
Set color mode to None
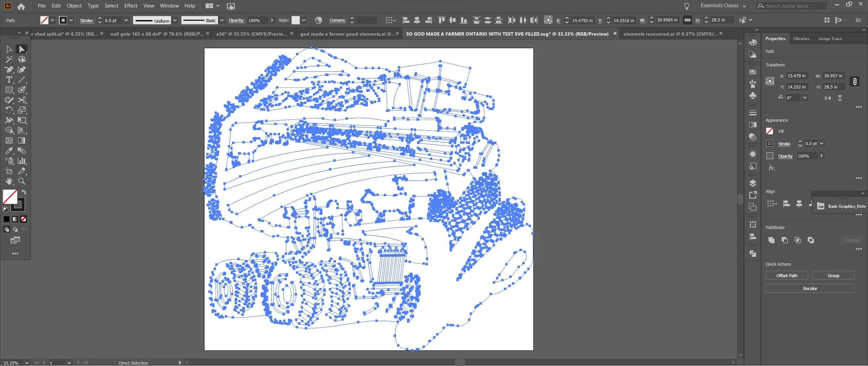pos(24,219)
